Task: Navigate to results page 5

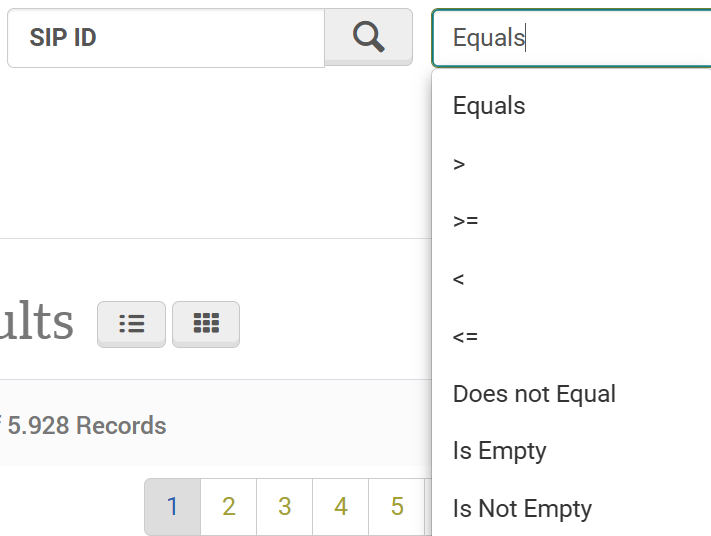Action: [396, 507]
